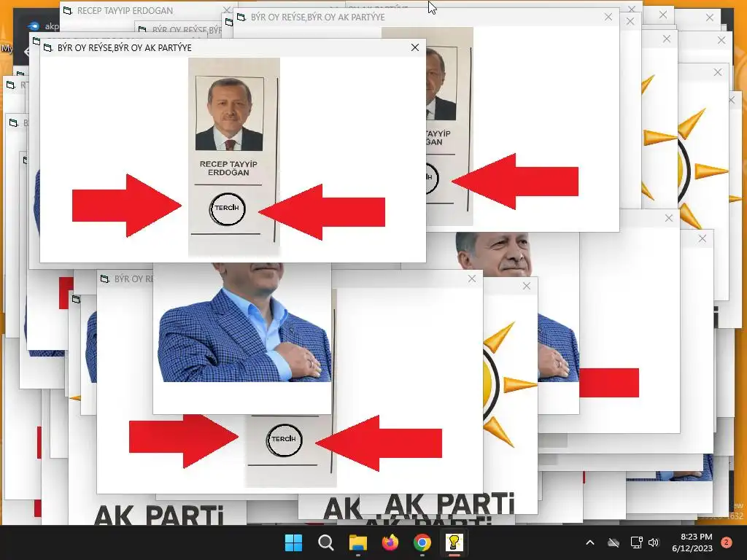Select the RECEP TAYYIP ERDOGAN window title text
The height and width of the screenshot is (560, 747).
[x=125, y=10]
